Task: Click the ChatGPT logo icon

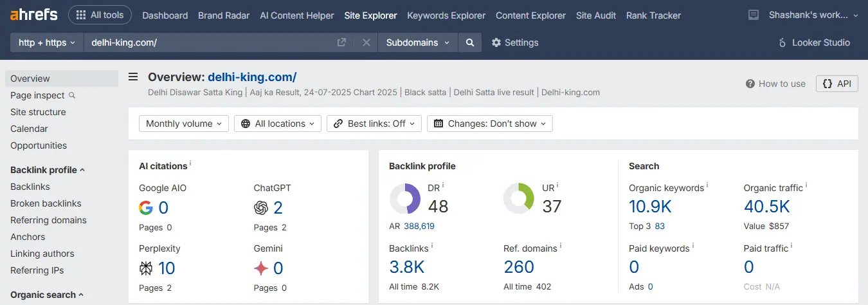Action: click(261, 208)
